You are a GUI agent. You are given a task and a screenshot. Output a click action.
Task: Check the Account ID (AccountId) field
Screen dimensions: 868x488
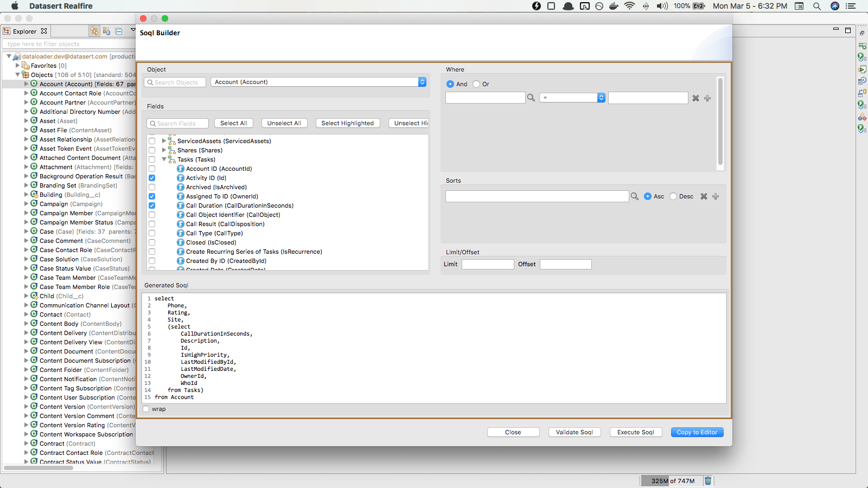tap(152, 169)
